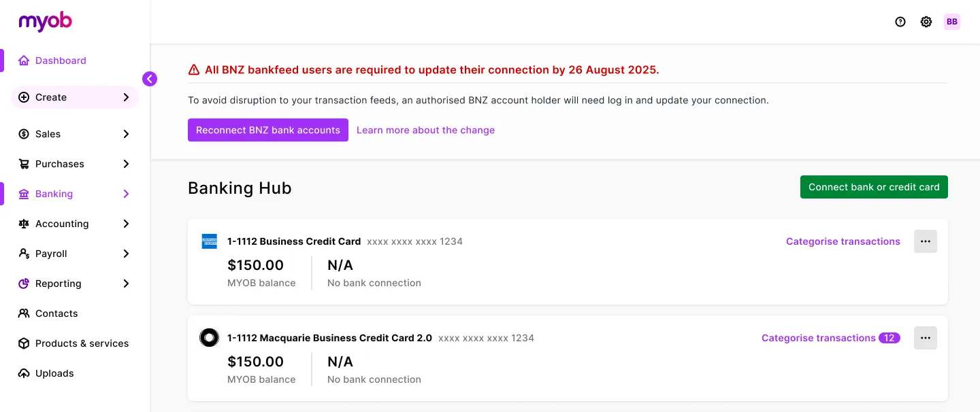980x412 pixels.
Task: Categorise transactions for Business Credit Card
Action: click(843, 241)
